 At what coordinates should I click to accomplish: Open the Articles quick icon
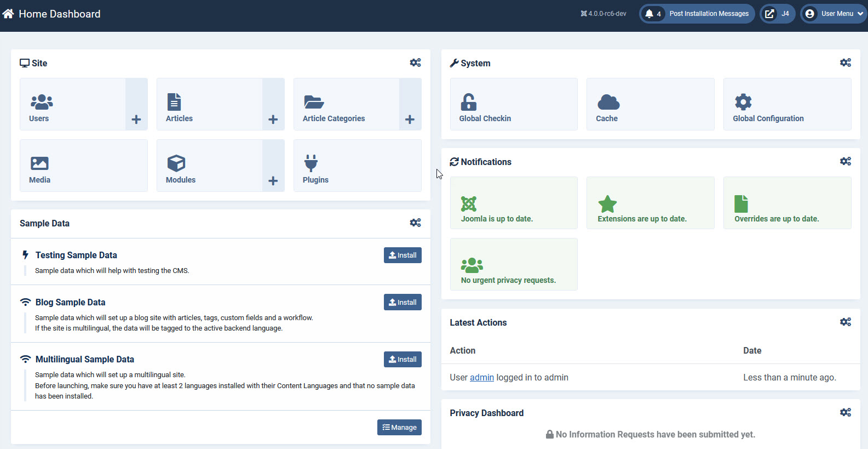coord(210,104)
